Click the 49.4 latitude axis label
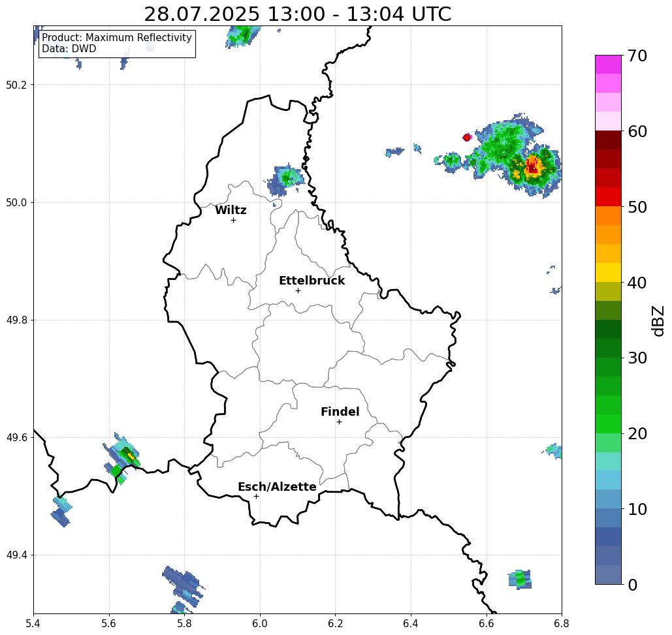The image size is (672, 635). 16,555
